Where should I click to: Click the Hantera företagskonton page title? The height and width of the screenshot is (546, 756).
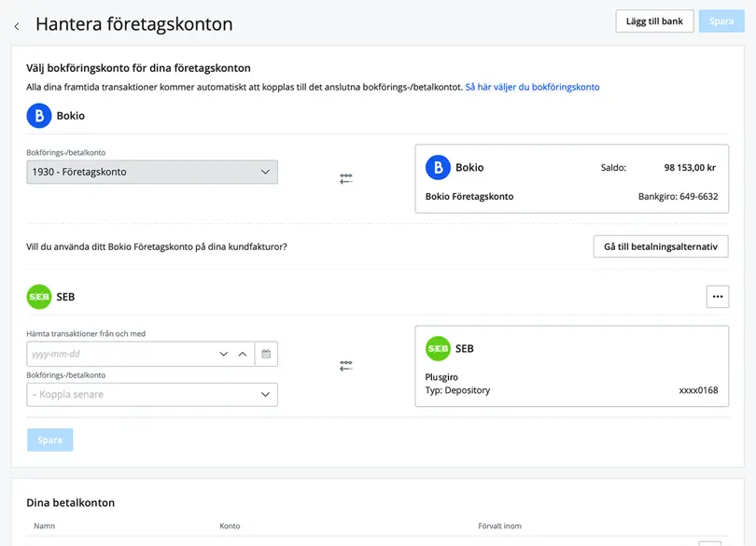134,24
